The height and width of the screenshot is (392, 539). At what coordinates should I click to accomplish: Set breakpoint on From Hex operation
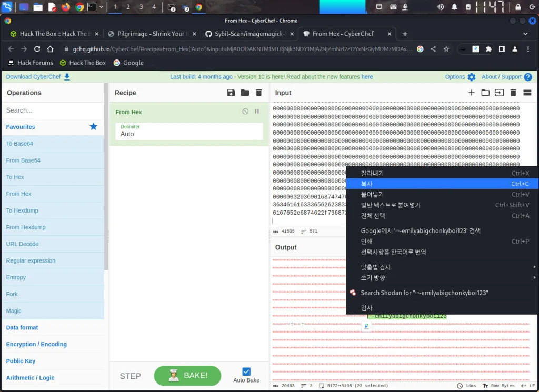257,112
